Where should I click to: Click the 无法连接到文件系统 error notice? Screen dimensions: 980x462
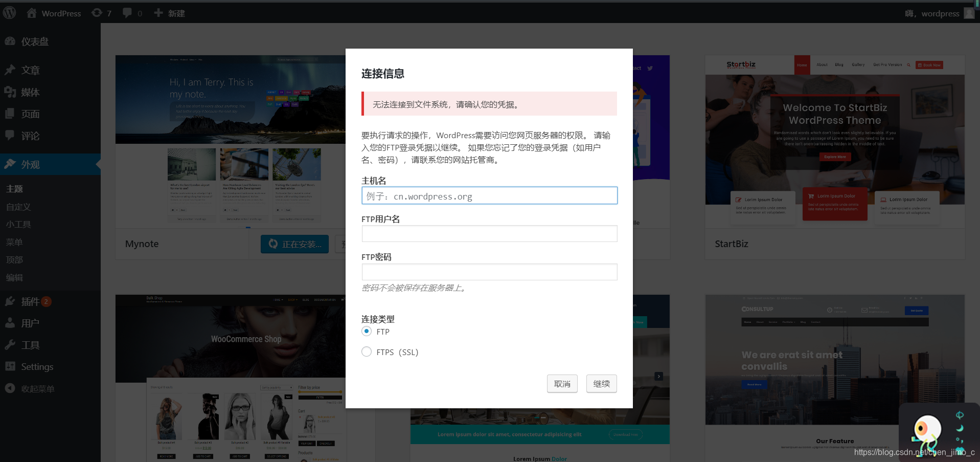click(x=489, y=104)
